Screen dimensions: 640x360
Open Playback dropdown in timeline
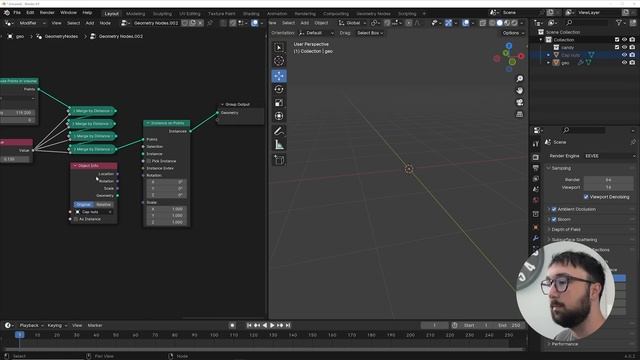(31, 325)
